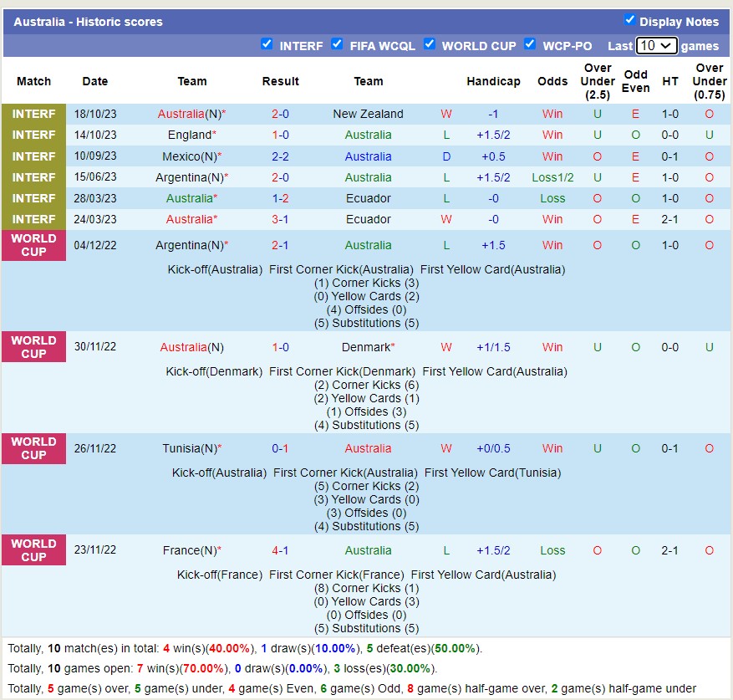The height and width of the screenshot is (700, 733).
Task: Toggle the WCP-PO filter checkbox
Action: coord(529,44)
